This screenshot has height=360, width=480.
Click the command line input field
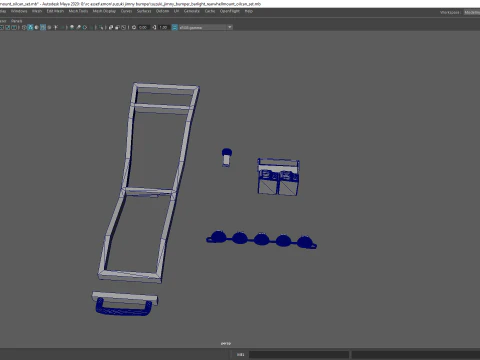pyautogui.click(x=299, y=354)
